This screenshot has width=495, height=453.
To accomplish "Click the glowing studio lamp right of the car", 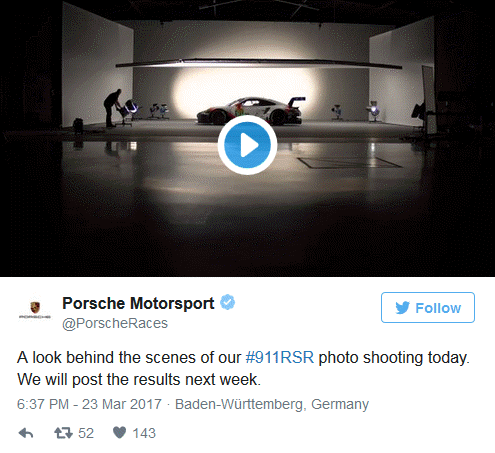I will click(374, 110).
